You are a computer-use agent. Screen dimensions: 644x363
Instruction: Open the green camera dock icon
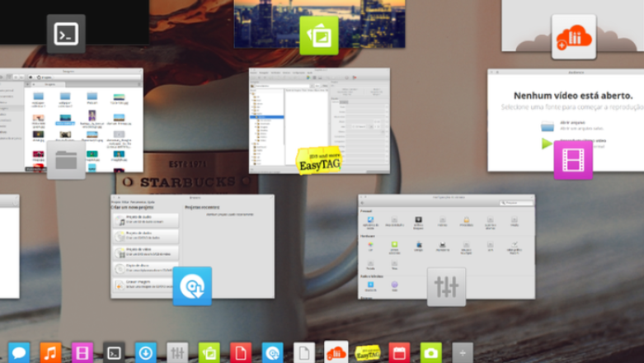coord(430,353)
